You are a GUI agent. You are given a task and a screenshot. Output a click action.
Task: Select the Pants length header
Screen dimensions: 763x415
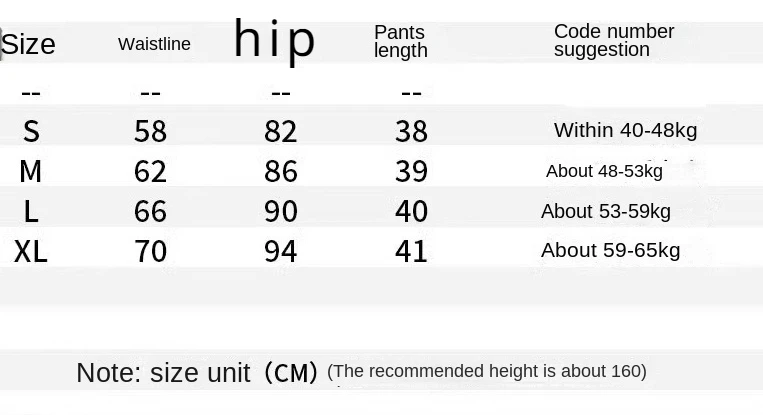pos(401,42)
